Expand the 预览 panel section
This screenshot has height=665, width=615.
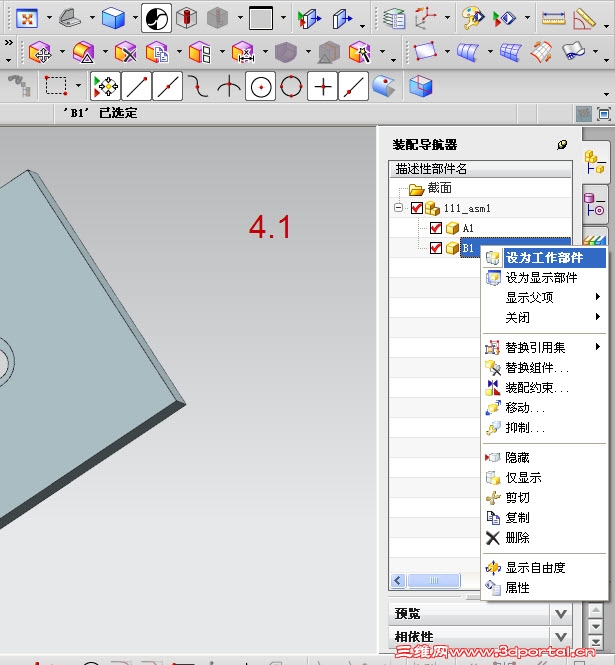[x=561, y=614]
